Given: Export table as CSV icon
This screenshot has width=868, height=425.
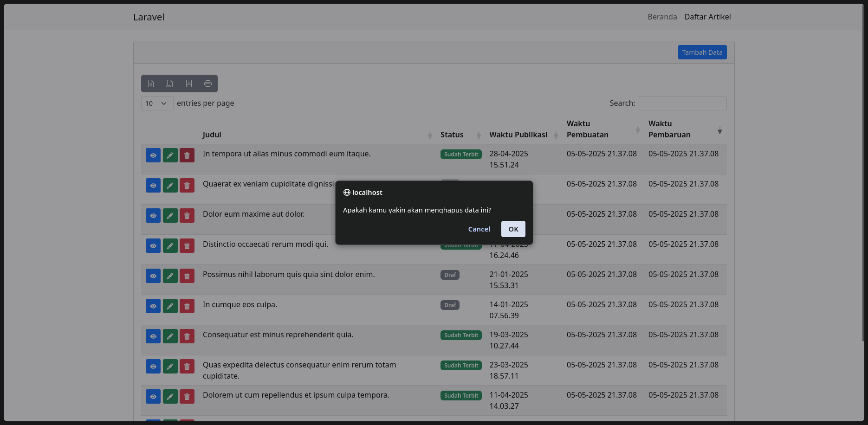Looking at the screenshot, I should coord(170,84).
